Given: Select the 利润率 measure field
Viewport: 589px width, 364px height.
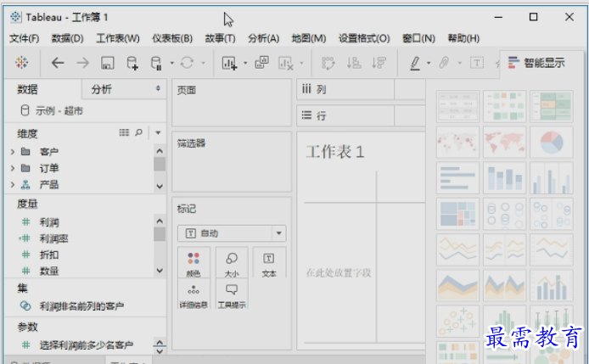Looking at the screenshot, I should click(53, 238).
